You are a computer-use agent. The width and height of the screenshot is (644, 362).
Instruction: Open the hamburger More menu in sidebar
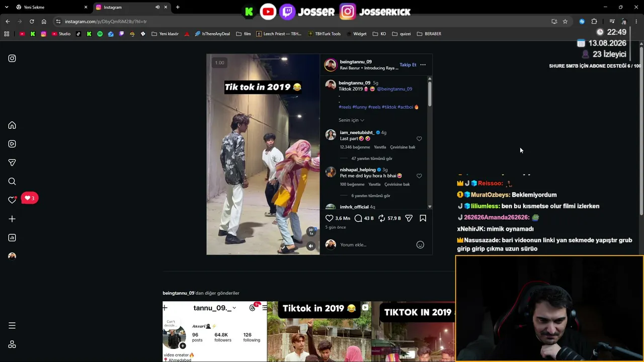12,325
